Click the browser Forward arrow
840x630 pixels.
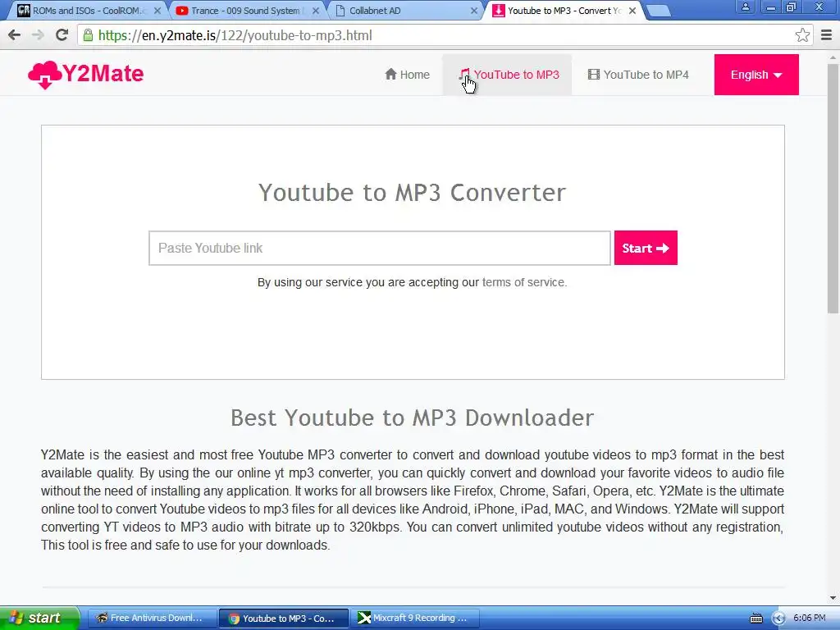(38, 35)
